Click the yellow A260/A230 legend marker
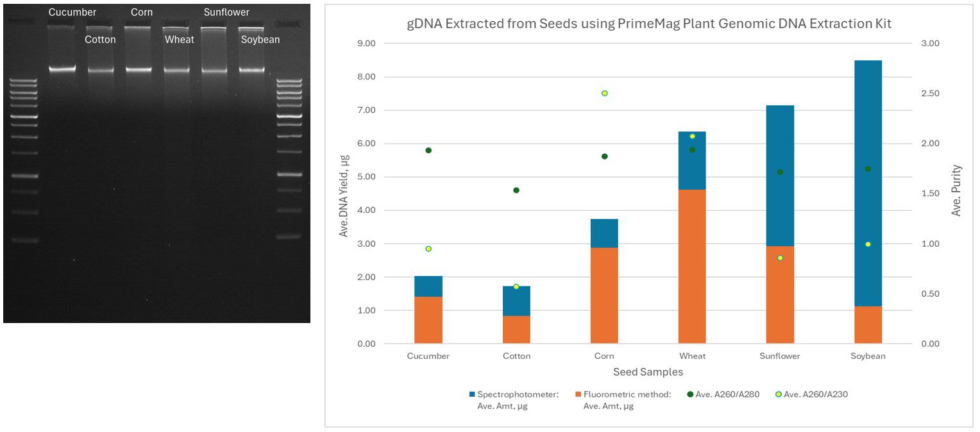Image resolution: width=980 pixels, height=432 pixels. coord(779,394)
